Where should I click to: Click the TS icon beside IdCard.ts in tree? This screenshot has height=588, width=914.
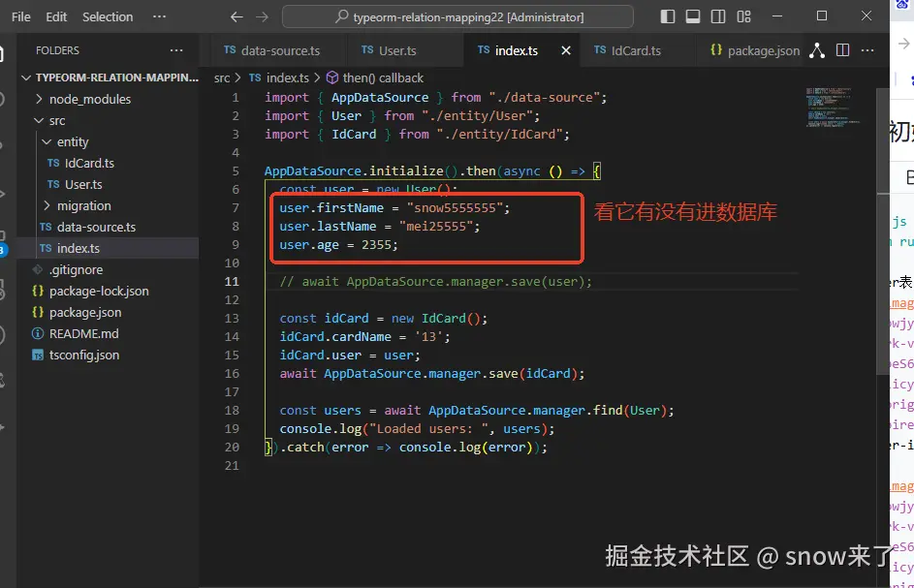pyautogui.click(x=53, y=163)
